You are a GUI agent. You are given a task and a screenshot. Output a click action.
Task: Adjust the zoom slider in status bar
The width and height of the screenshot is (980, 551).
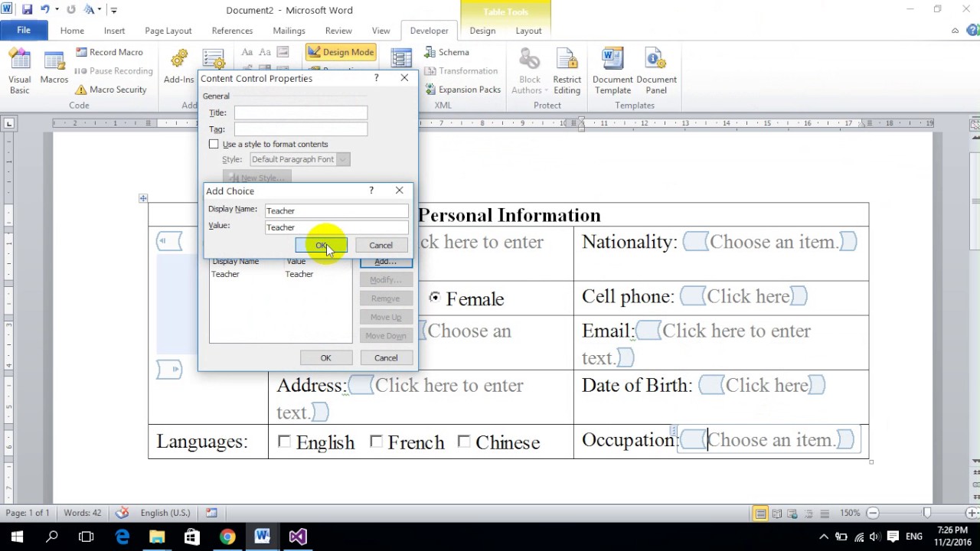point(927,513)
